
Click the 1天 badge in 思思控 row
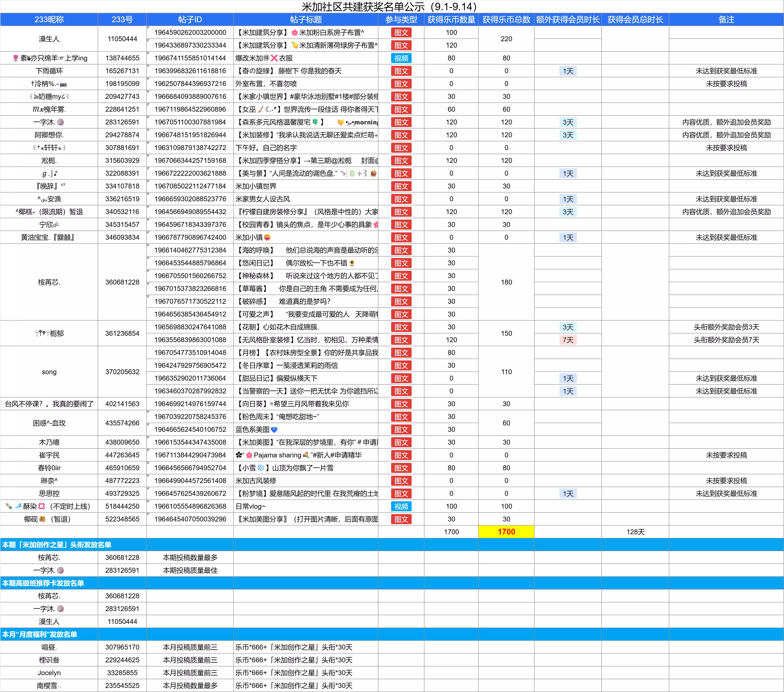(568, 493)
